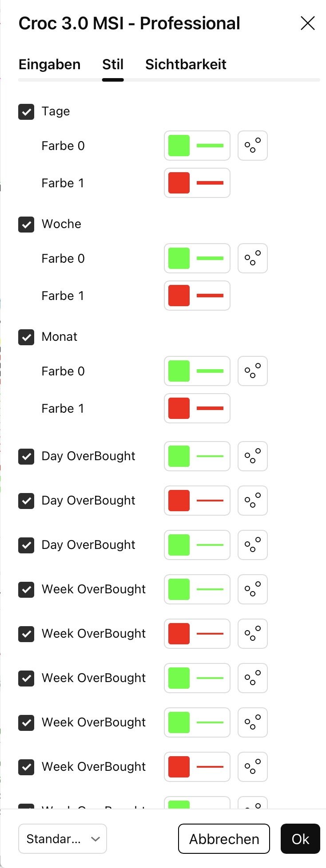Uncheck the Tage checkbox
The height and width of the screenshot is (868, 326).
(26, 111)
